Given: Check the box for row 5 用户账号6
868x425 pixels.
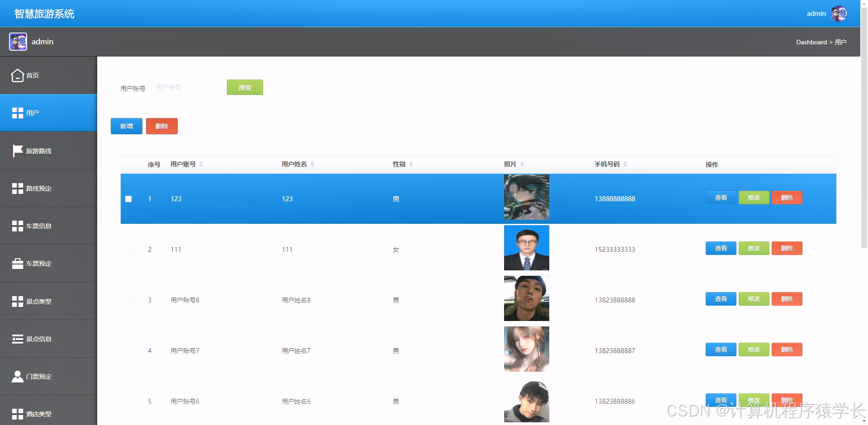Looking at the screenshot, I should (x=128, y=401).
